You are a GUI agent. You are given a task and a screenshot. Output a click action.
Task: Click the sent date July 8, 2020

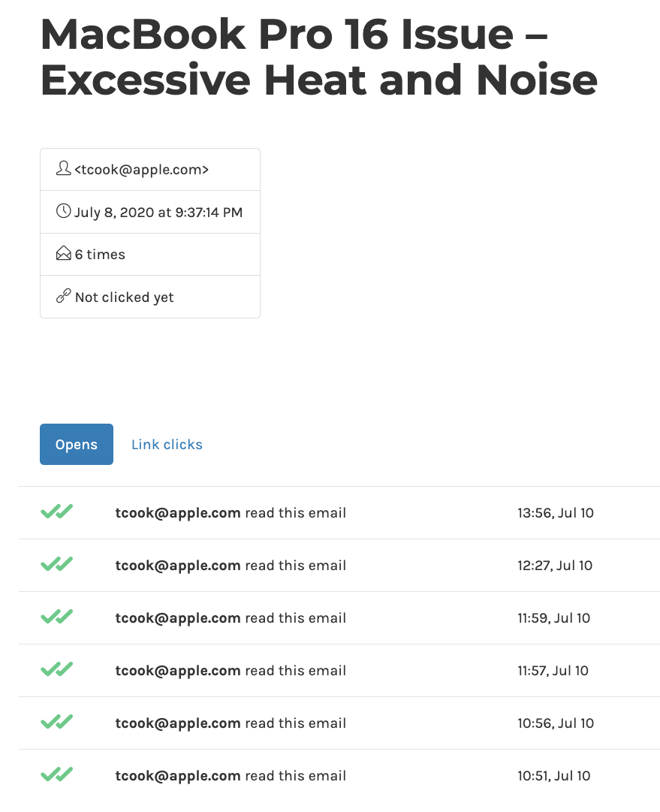point(158,213)
